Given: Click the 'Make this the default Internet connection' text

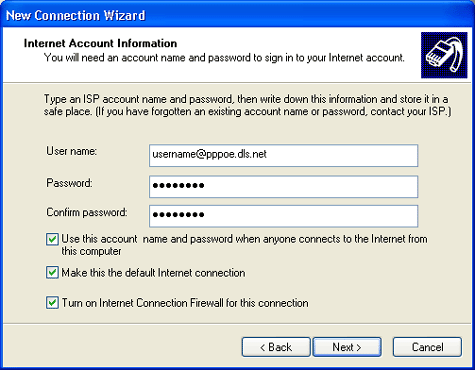Looking at the screenshot, I should (x=153, y=273).
